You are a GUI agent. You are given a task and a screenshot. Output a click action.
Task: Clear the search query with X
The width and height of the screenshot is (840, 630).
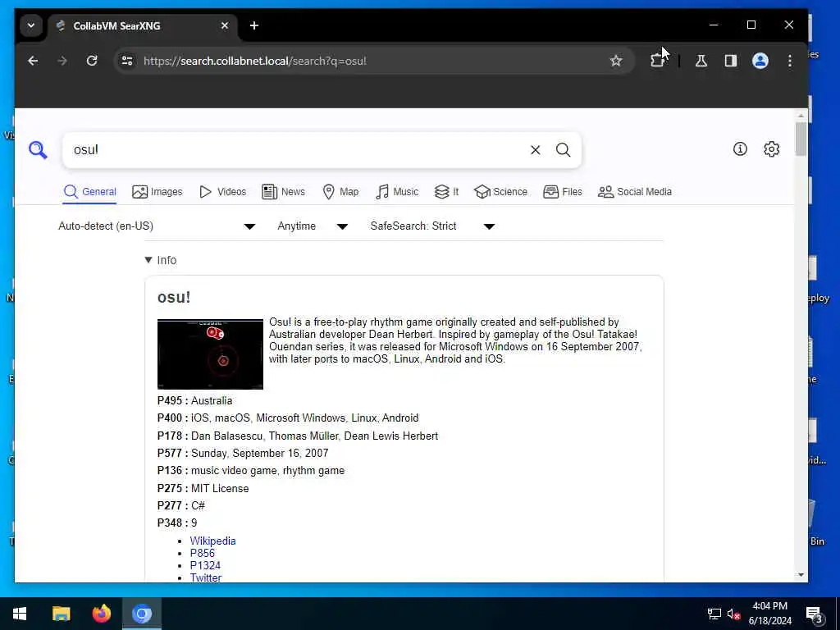point(535,150)
